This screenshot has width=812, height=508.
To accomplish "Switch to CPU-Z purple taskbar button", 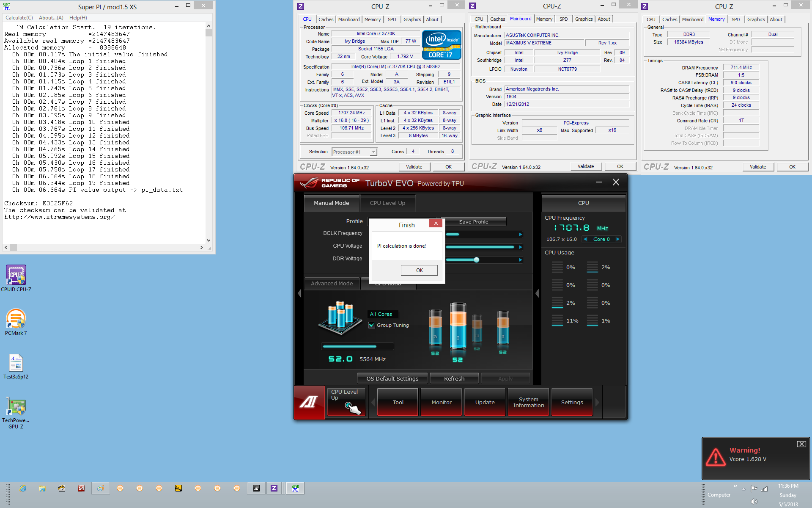I will click(274, 488).
